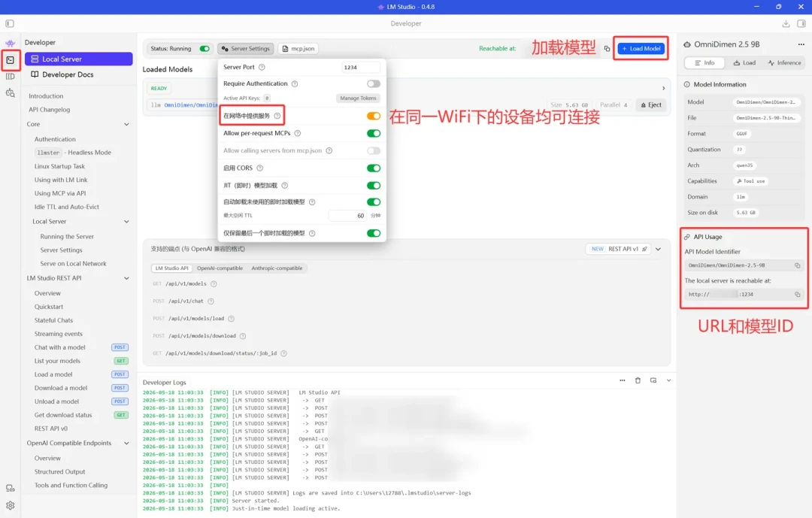The width and height of the screenshot is (812, 518).
Task: Switch to the Load tab
Action: (744, 62)
